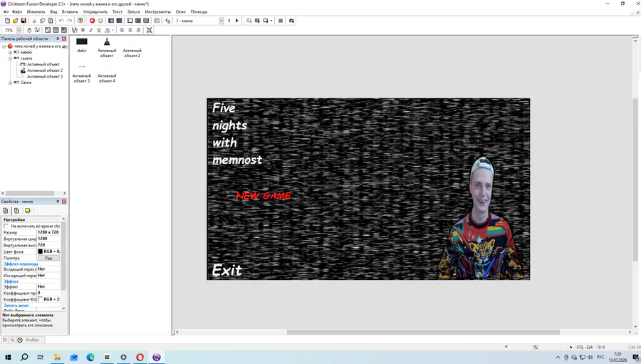Viewport: 641px width, 364px height.
Task: Close the workspace panel
Action: pos(64,38)
